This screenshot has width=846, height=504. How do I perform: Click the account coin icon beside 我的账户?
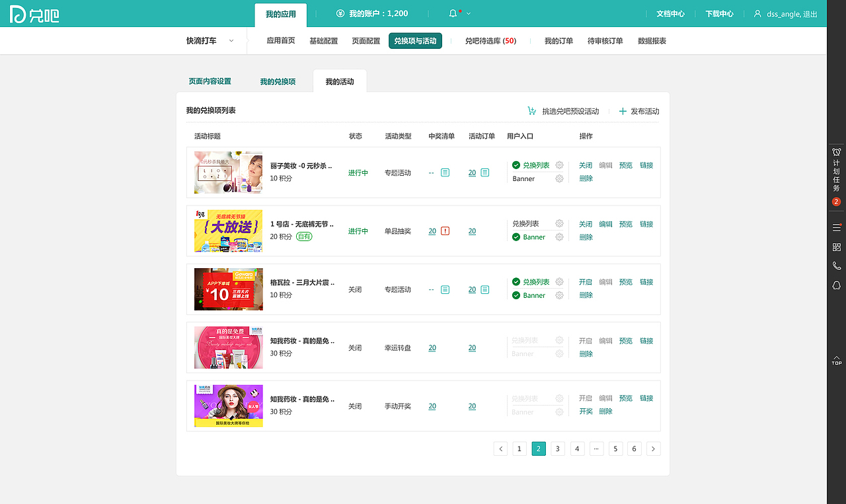pos(340,13)
